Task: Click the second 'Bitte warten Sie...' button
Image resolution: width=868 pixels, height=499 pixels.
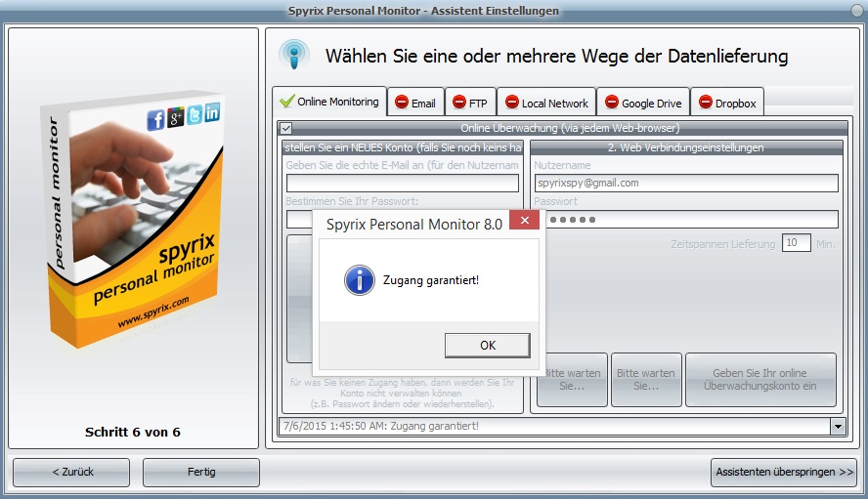Action: tap(646, 380)
